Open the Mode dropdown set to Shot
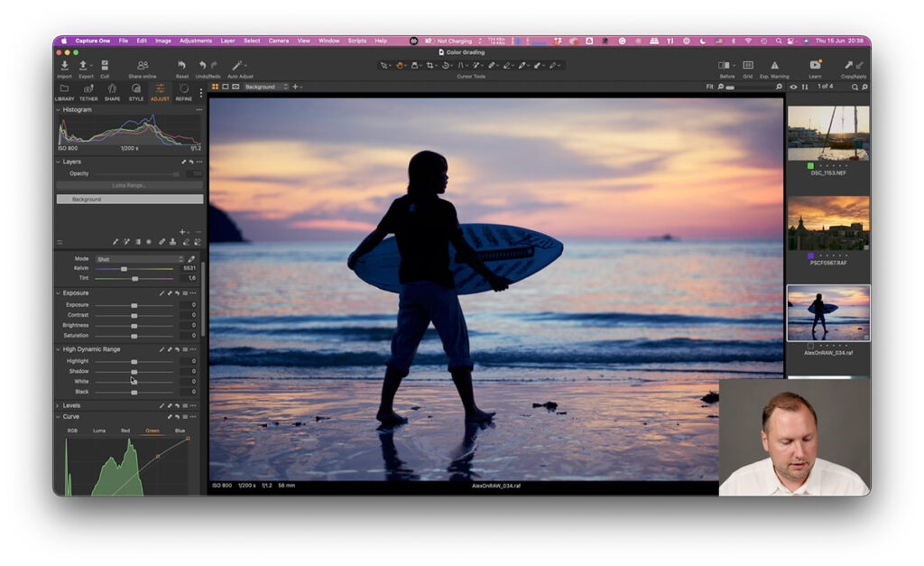The width and height of the screenshot is (924, 566). pyautogui.click(x=137, y=259)
